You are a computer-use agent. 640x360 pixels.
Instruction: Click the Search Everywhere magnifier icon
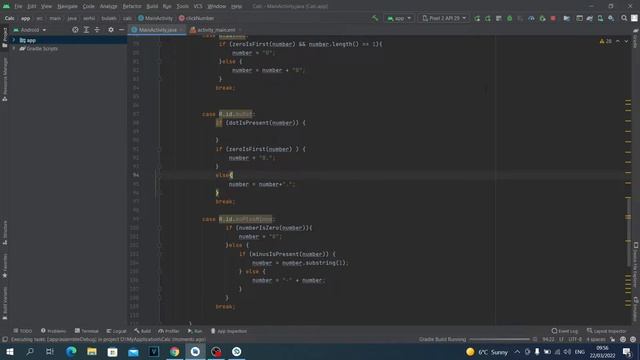point(624,18)
